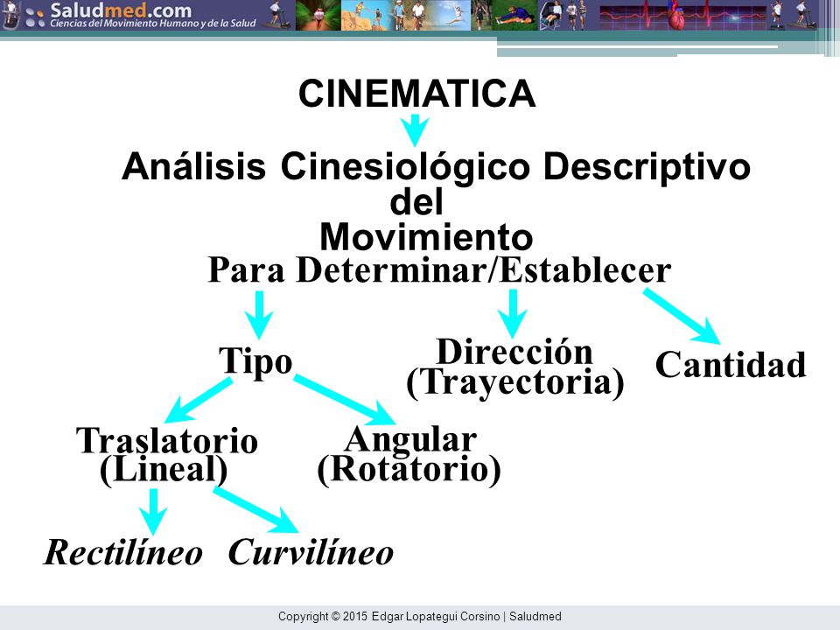Click the 'Cantidad' node

point(731,365)
